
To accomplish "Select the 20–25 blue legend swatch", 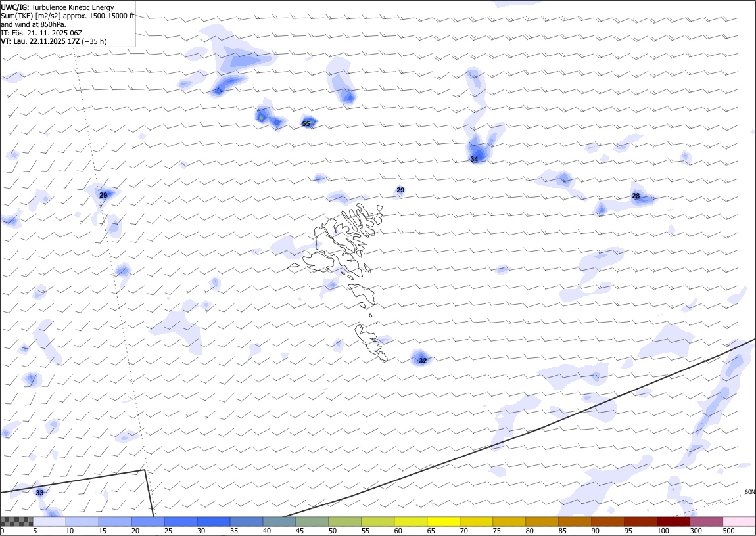I will (147, 522).
